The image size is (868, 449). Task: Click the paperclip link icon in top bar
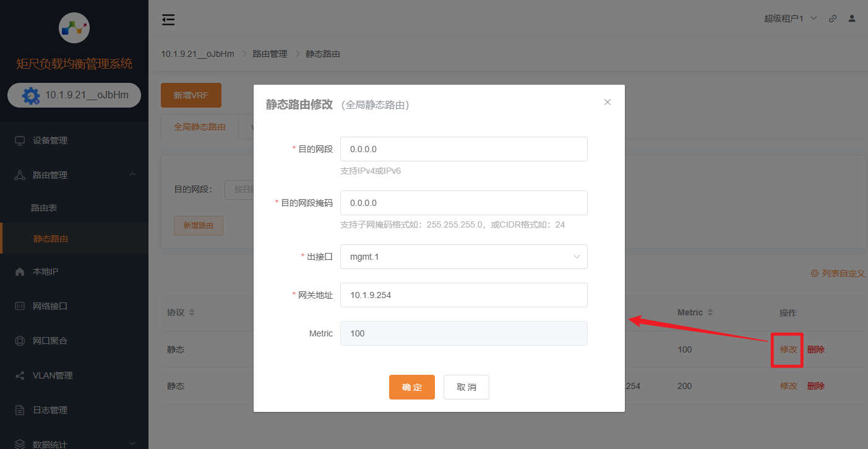point(832,19)
